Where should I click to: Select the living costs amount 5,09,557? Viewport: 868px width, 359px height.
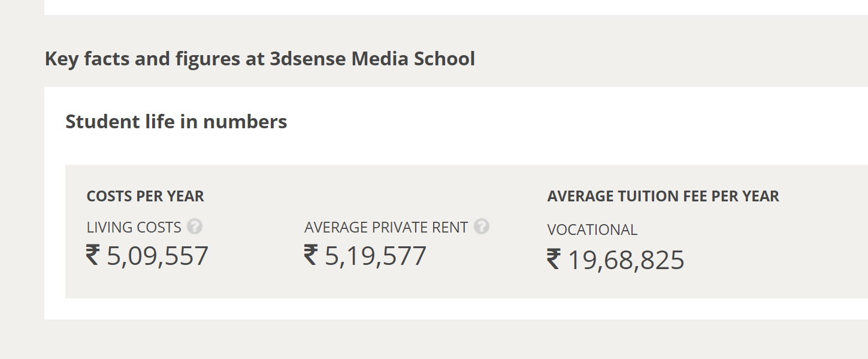158,256
